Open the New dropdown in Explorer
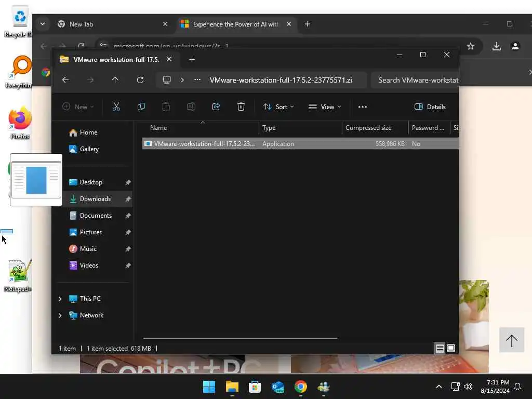This screenshot has height=399, width=532. [78, 107]
